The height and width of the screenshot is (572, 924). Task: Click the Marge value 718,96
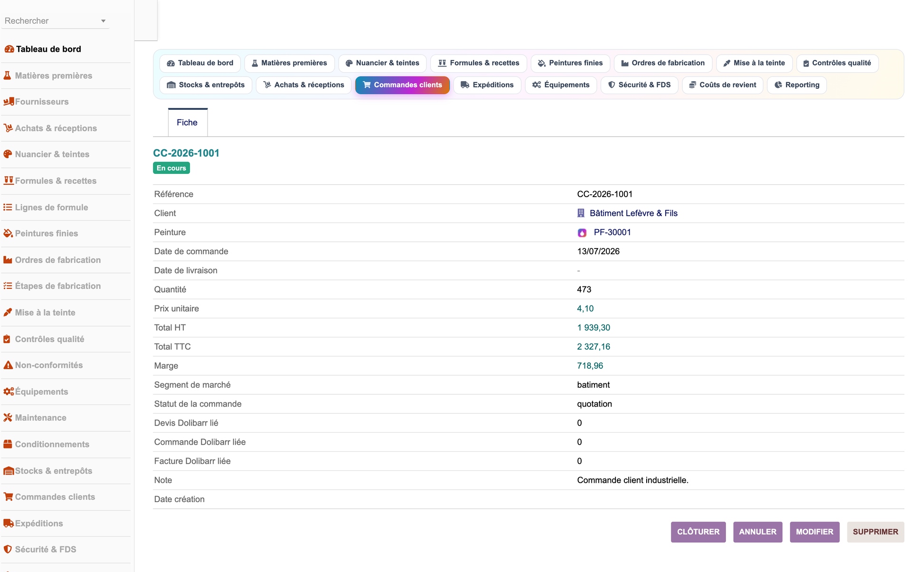tap(590, 366)
